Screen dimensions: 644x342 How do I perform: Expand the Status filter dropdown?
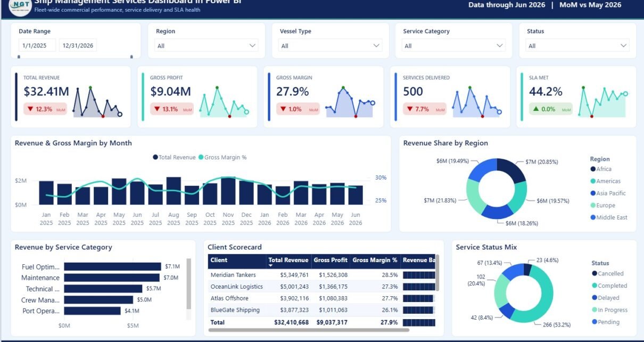click(577, 46)
